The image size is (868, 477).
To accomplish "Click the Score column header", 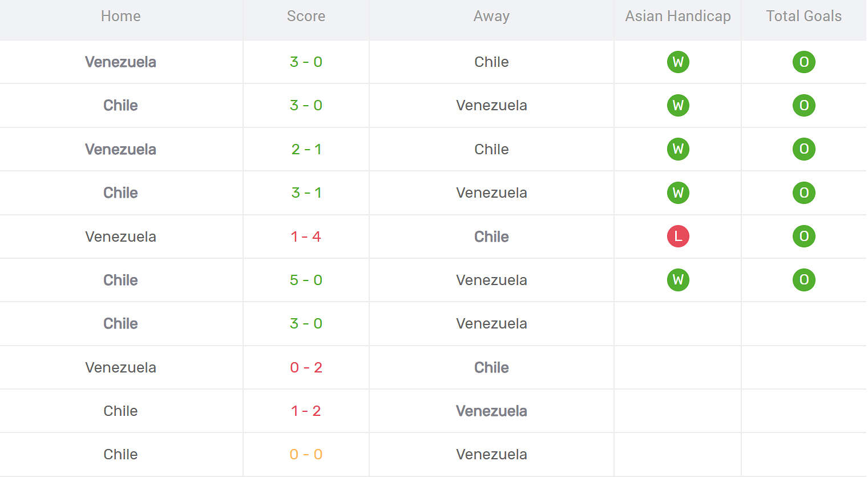I will click(306, 16).
